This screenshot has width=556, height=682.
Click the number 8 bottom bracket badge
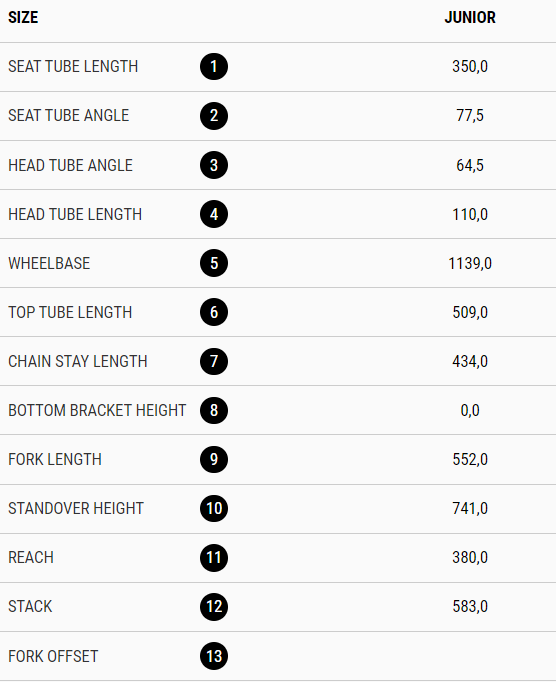pos(214,410)
